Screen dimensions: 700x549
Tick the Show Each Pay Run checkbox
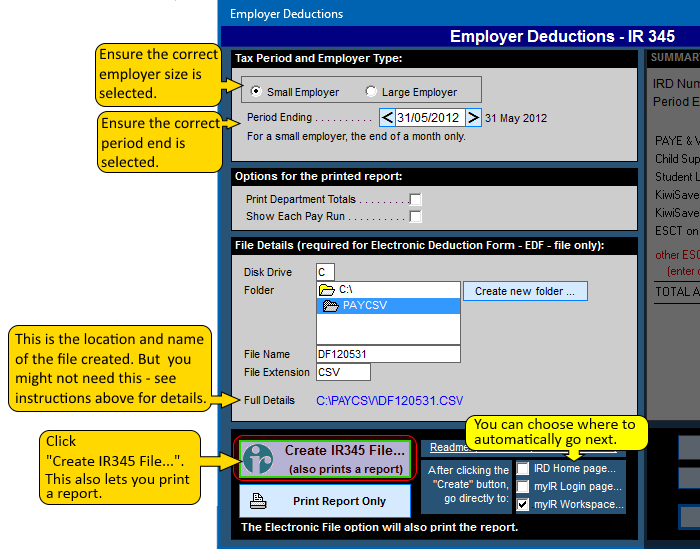click(416, 216)
